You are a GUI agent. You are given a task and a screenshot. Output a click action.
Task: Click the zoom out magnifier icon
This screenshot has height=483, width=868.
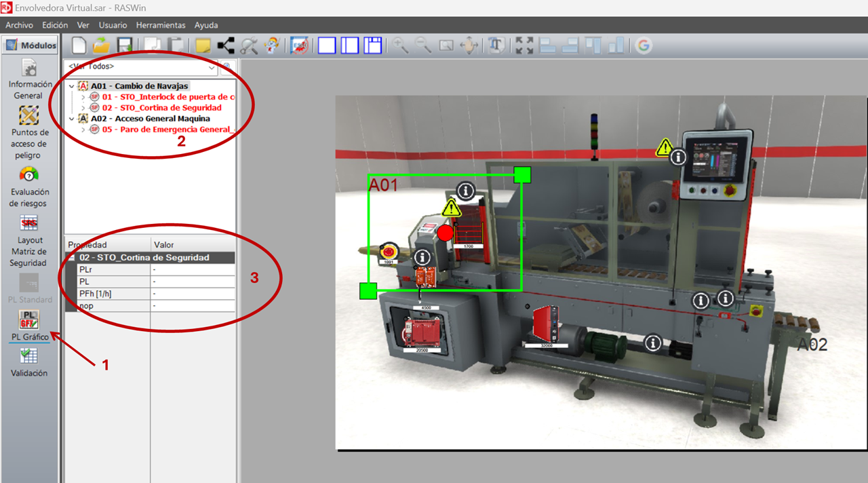click(x=423, y=45)
